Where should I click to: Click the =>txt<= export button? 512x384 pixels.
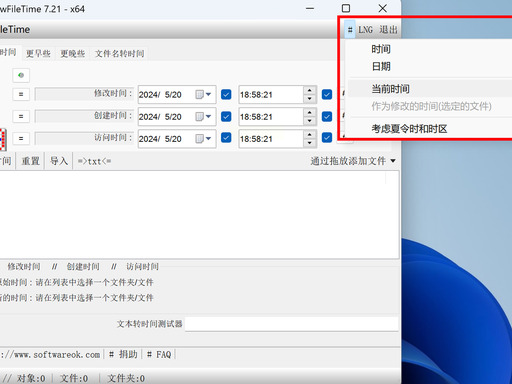coord(94,161)
